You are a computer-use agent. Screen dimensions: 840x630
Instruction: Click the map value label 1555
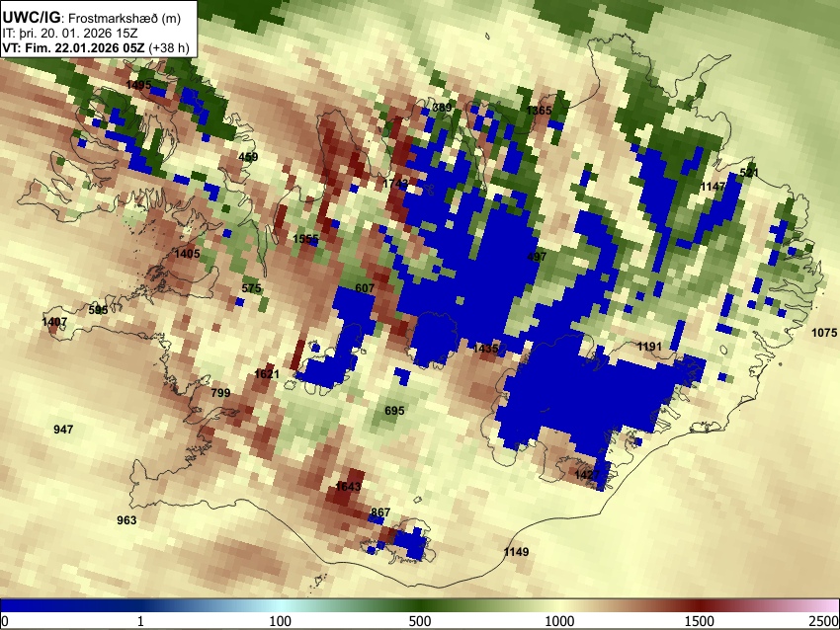pos(306,239)
